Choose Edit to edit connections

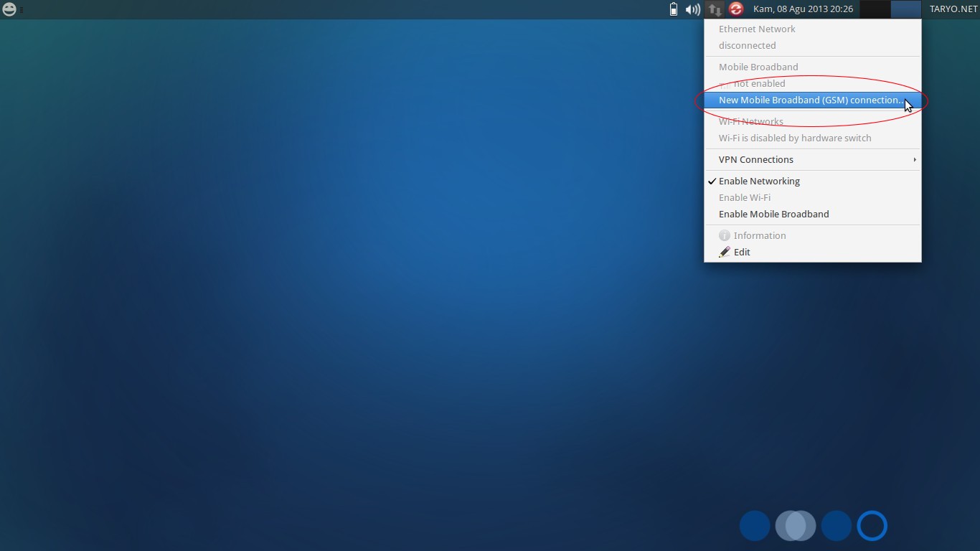coord(813,252)
